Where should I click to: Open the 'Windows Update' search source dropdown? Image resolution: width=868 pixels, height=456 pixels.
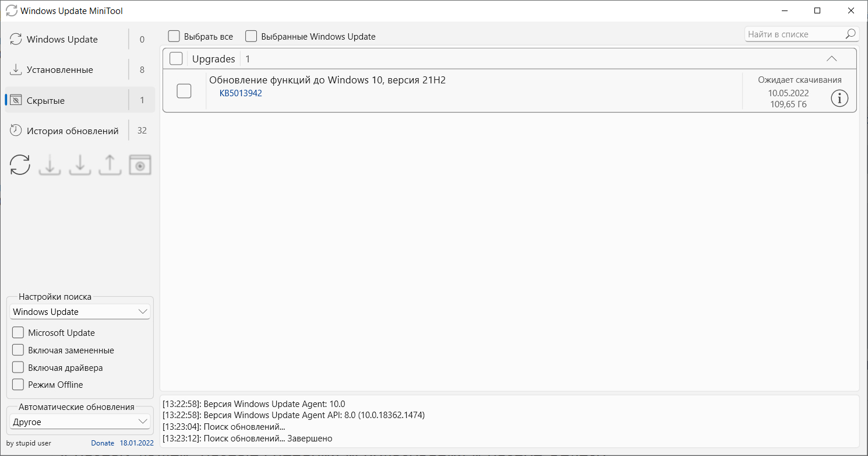(x=80, y=312)
